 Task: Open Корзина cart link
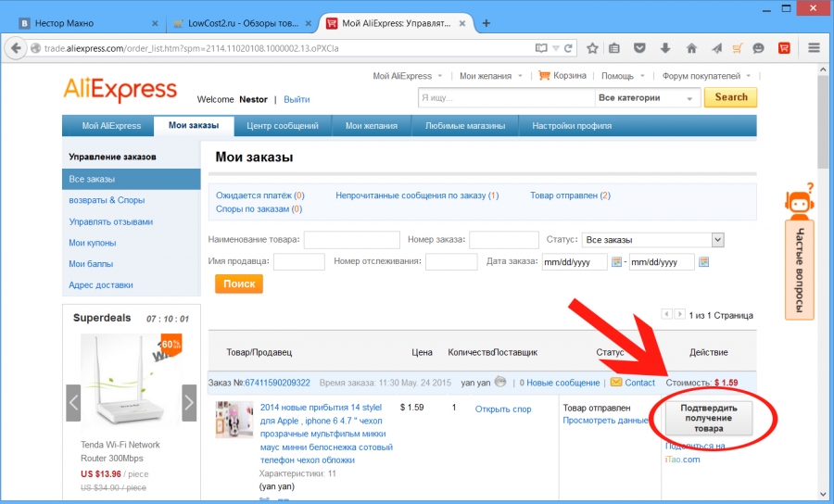click(x=562, y=75)
